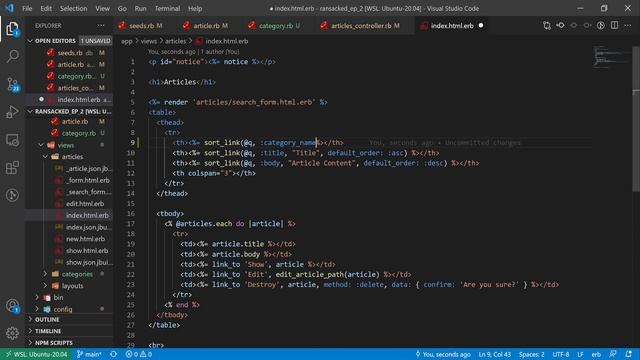This screenshot has width=640, height=360.
Task: Open edit.html.erb in explorer tree
Action: point(85,204)
